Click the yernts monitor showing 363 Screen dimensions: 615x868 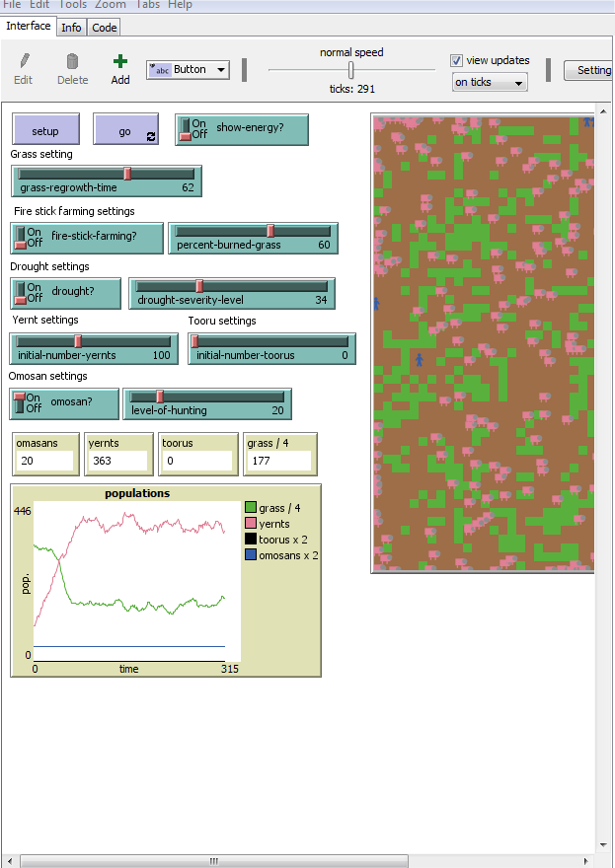pyautogui.click(x=118, y=455)
